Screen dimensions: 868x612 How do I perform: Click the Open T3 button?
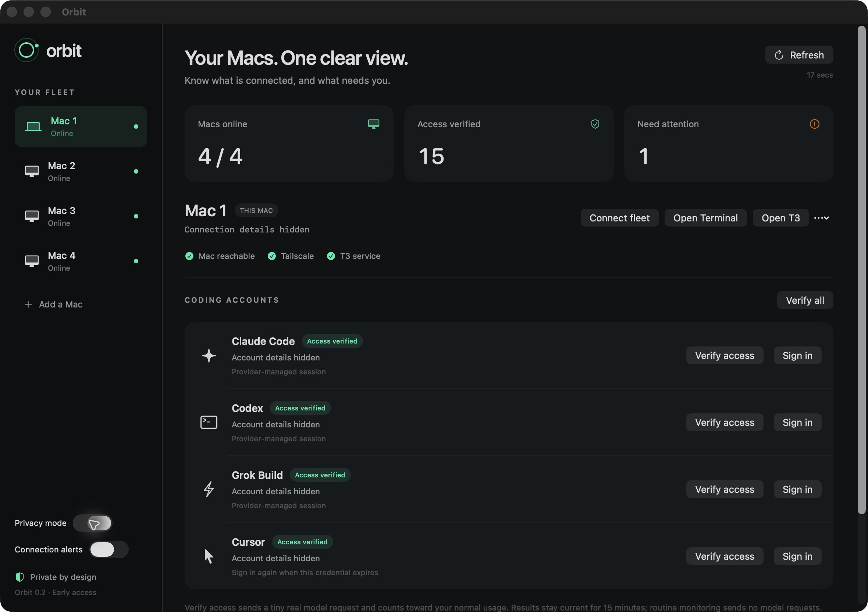pos(781,218)
